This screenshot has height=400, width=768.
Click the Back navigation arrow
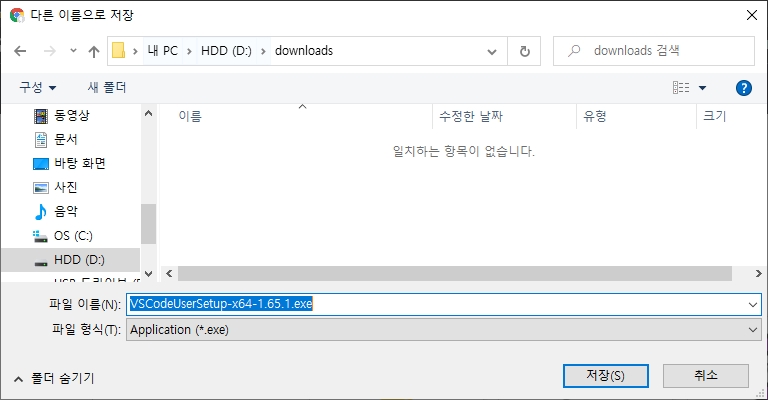coord(20,51)
